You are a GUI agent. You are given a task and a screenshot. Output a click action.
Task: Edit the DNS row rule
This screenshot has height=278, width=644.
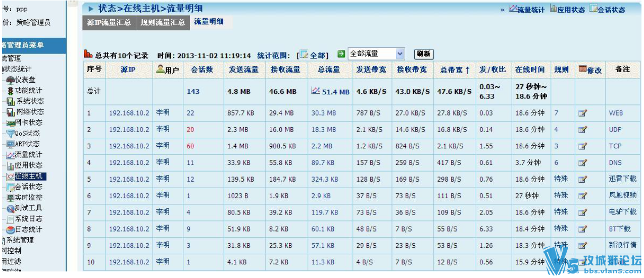[x=582, y=162]
